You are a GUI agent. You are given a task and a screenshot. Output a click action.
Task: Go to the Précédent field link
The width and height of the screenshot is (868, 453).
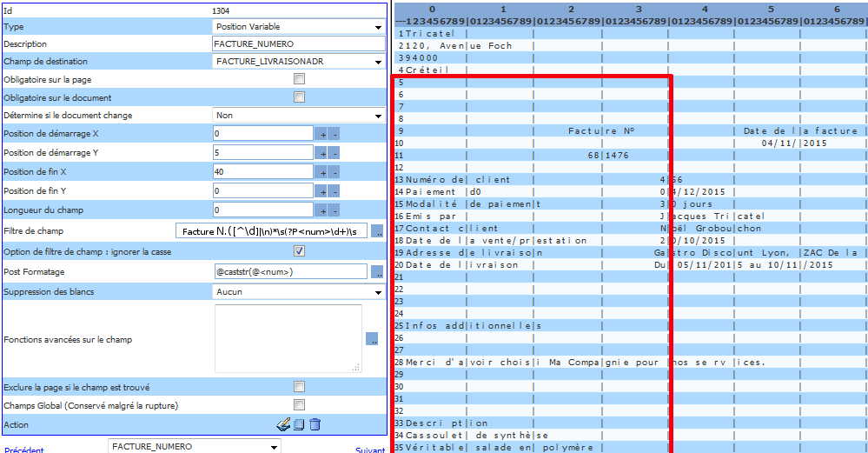click(x=23, y=450)
